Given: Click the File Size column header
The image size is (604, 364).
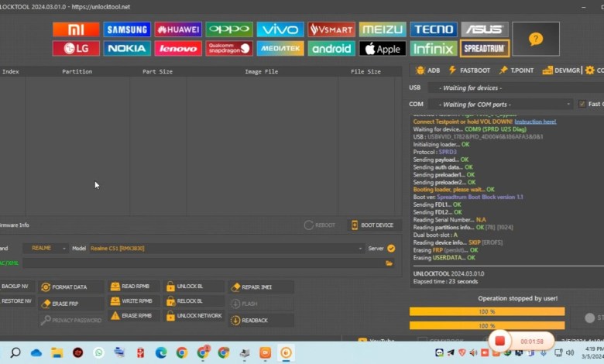Looking at the screenshot, I should [365, 71].
